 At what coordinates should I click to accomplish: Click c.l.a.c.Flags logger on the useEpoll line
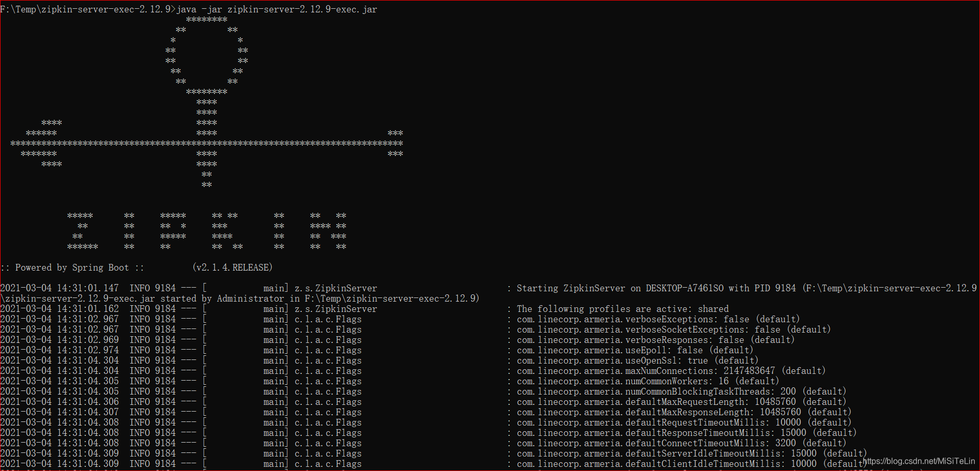pyautogui.click(x=328, y=350)
